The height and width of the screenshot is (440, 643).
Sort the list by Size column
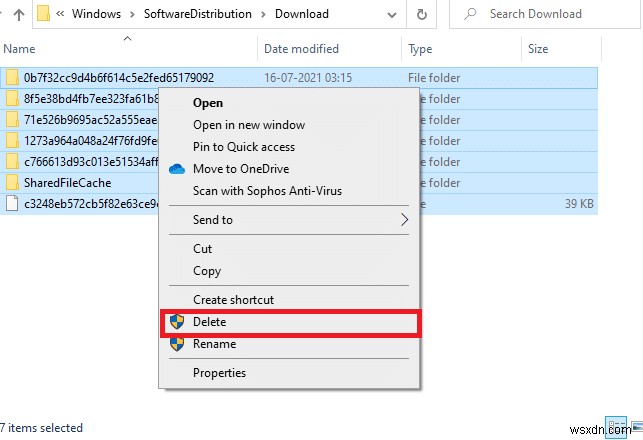538,49
